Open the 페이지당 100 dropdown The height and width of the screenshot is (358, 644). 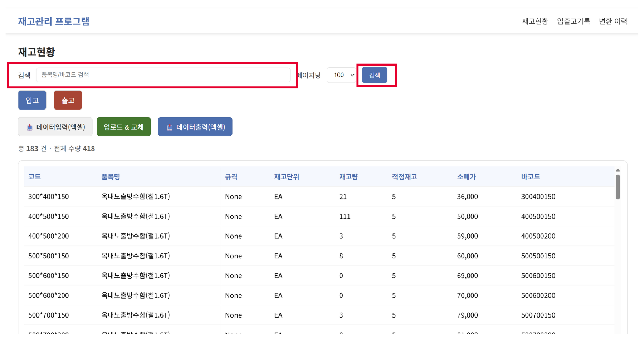[x=342, y=75]
